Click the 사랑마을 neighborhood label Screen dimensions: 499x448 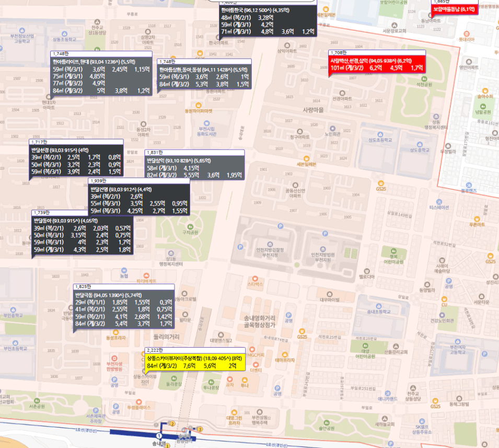[313, 110]
